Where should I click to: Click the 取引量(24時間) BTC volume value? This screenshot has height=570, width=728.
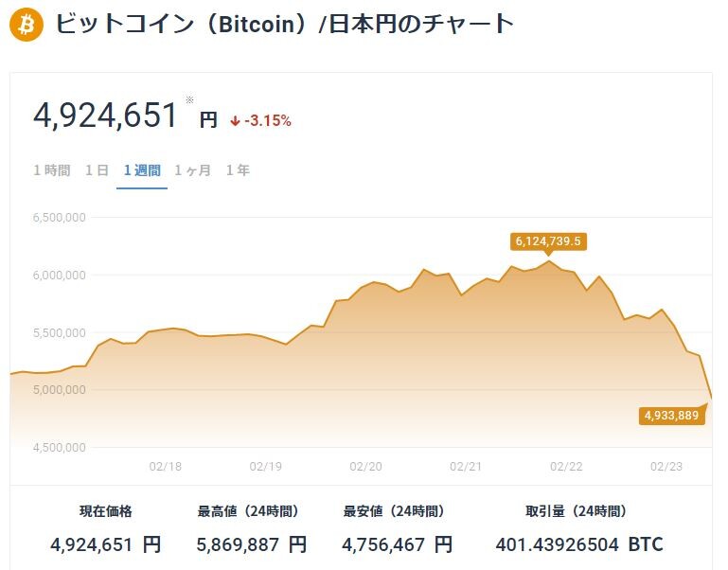[579, 544]
